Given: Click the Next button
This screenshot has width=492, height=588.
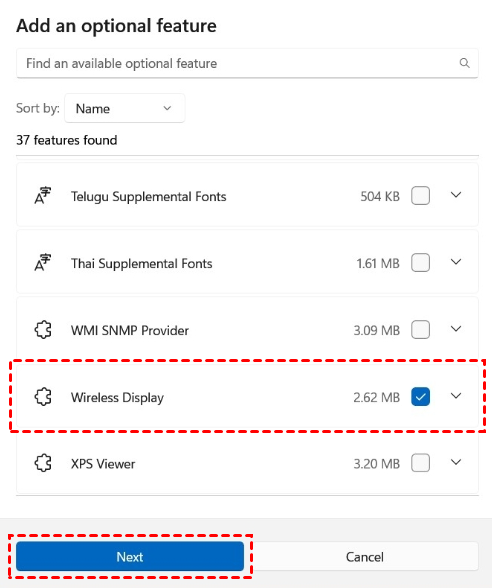Looking at the screenshot, I should (x=130, y=556).
